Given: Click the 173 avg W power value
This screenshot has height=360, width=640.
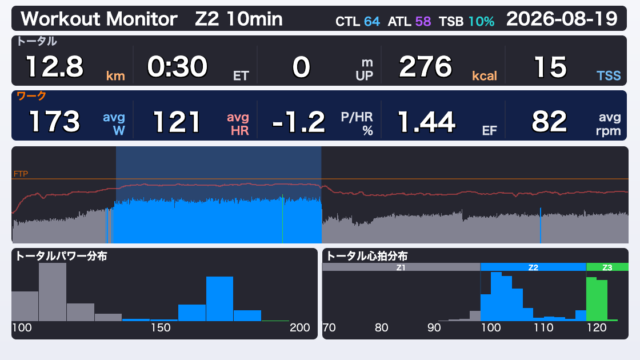Looking at the screenshot, I should click(77, 122).
